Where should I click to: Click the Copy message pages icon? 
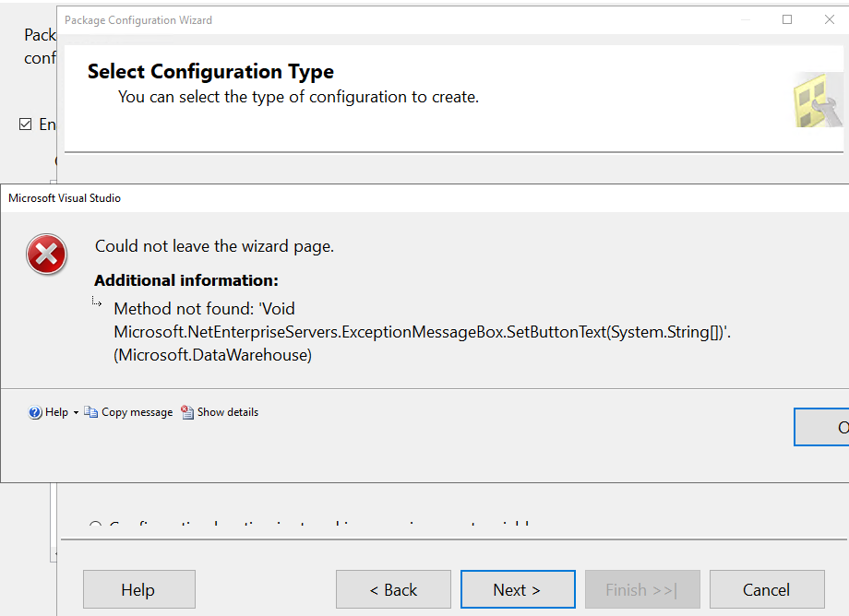coord(91,412)
